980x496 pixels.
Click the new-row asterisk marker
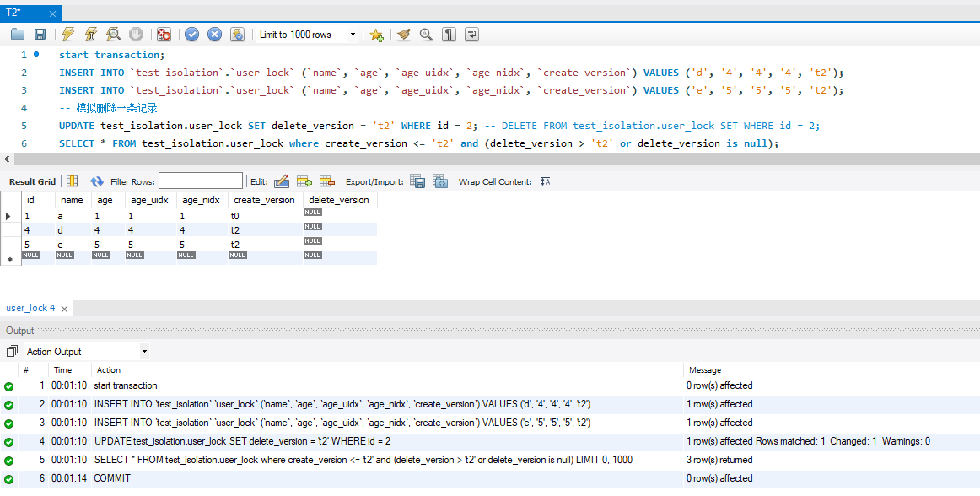coord(10,259)
